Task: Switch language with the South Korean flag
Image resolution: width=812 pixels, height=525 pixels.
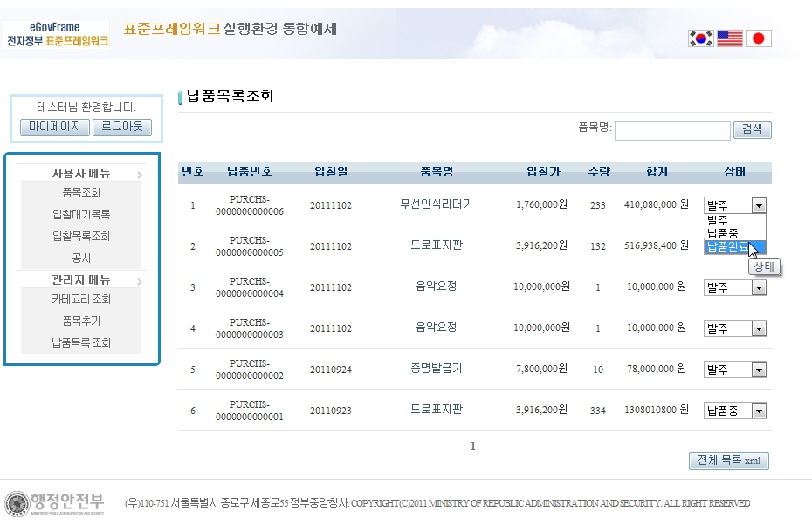Action: (700, 38)
